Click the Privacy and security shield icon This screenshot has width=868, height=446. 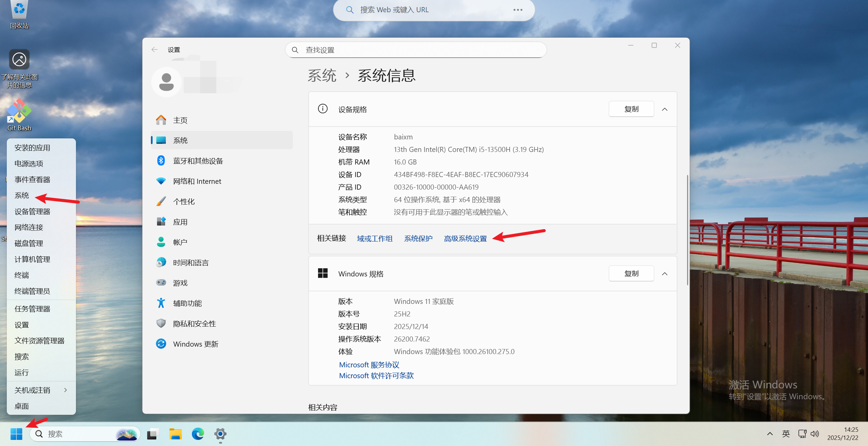pyautogui.click(x=161, y=324)
